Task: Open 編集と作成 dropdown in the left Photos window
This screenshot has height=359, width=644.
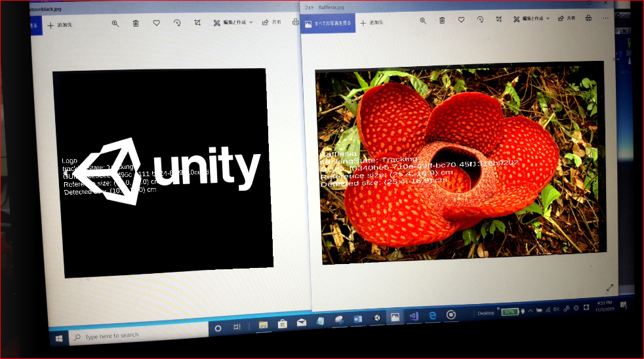Action: 233,22
